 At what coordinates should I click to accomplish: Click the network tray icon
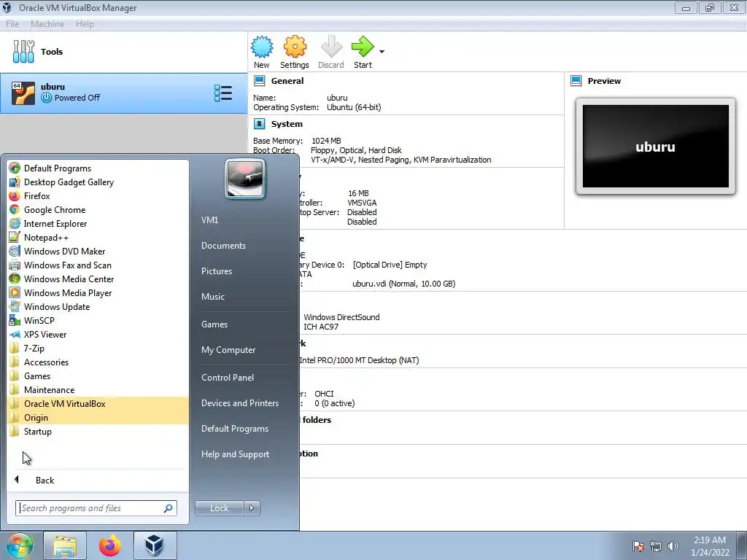click(x=656, y=546)
